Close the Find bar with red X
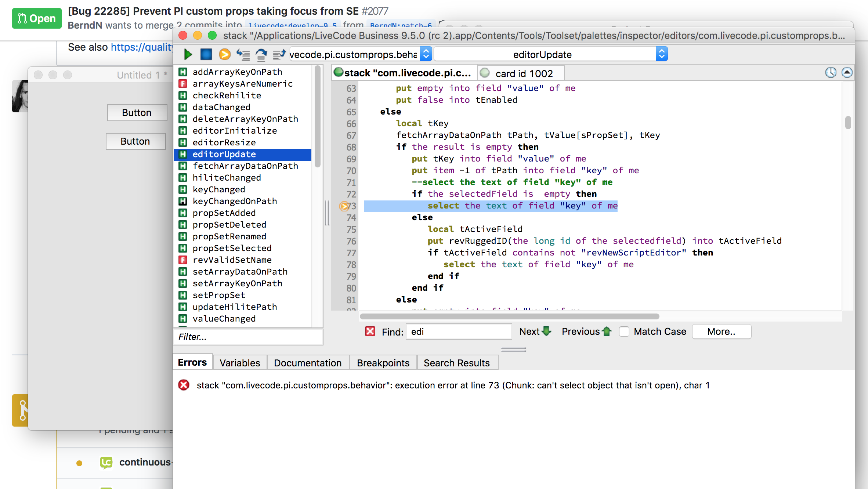 click(370, 332)
